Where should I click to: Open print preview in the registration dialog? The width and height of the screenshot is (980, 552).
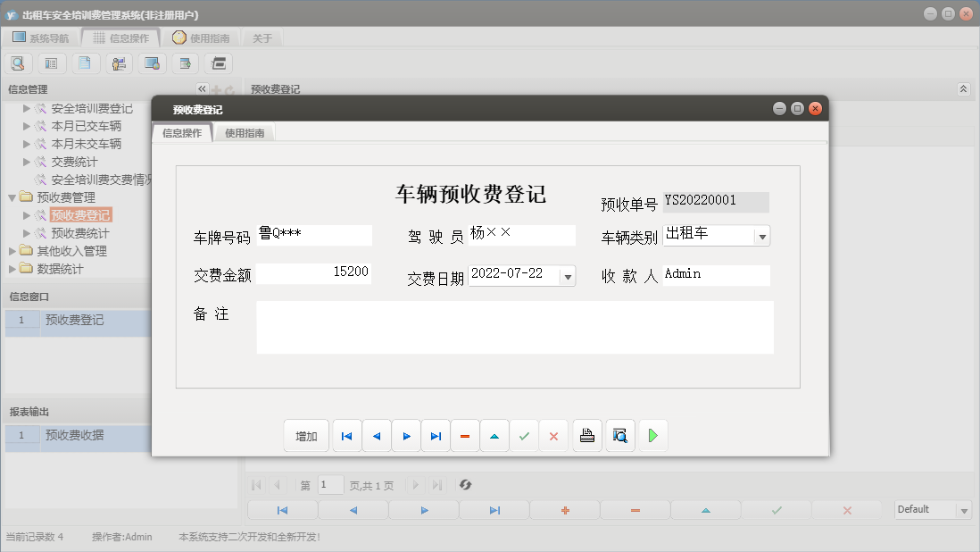[x=619, y=435]
